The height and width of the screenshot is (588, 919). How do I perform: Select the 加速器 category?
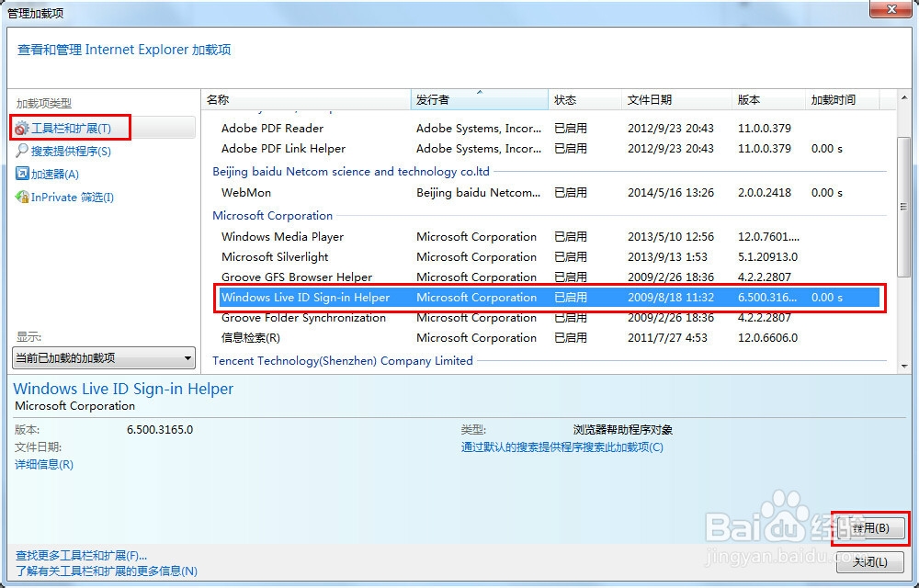[55, 173]
